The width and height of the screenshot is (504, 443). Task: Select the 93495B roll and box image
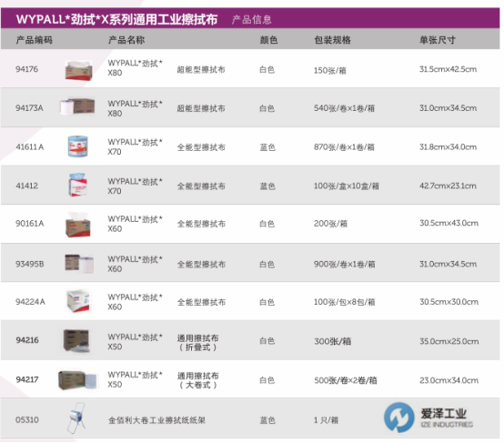tap(79, 263)
